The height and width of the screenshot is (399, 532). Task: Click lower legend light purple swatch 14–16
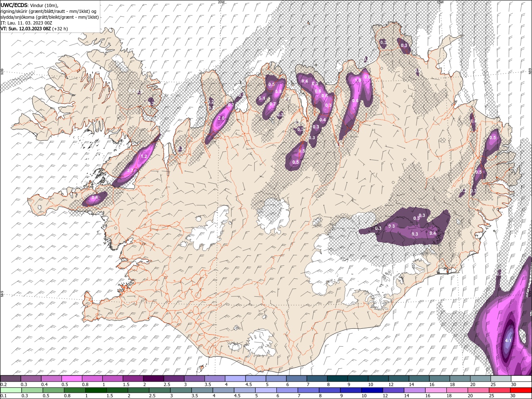[x=414, y=390]
